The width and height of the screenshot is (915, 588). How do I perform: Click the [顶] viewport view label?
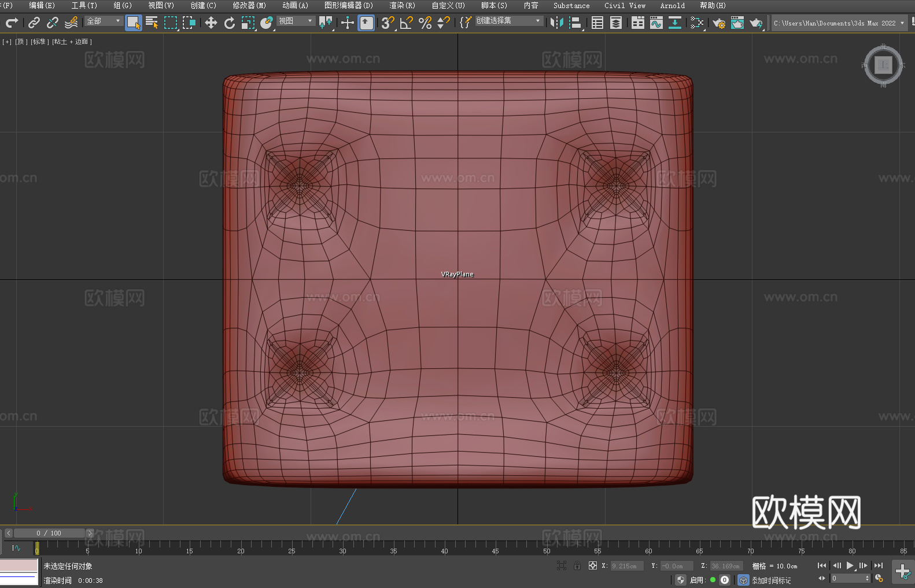21,42
